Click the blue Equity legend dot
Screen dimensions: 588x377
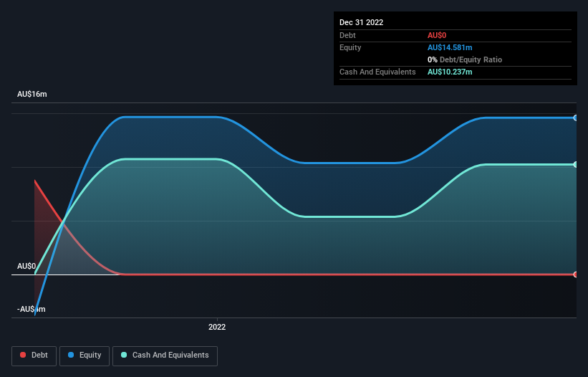coord(71,355)
